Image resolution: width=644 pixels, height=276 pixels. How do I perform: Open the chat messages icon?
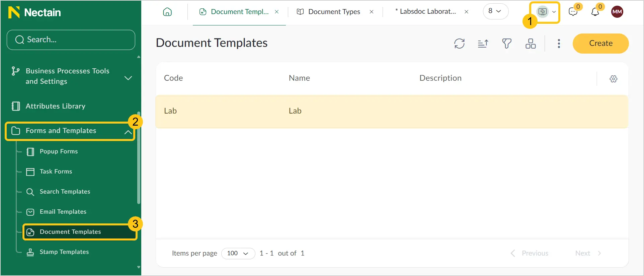(573, 12)
